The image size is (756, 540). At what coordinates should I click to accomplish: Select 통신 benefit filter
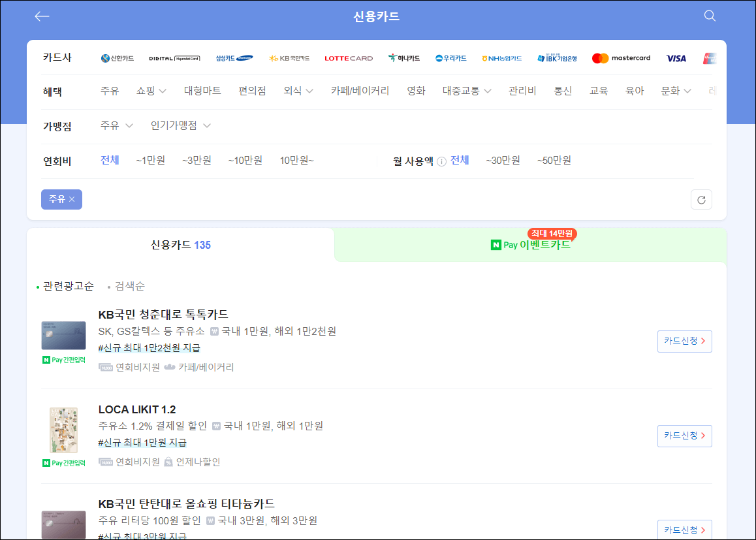(x=563, y=91)
